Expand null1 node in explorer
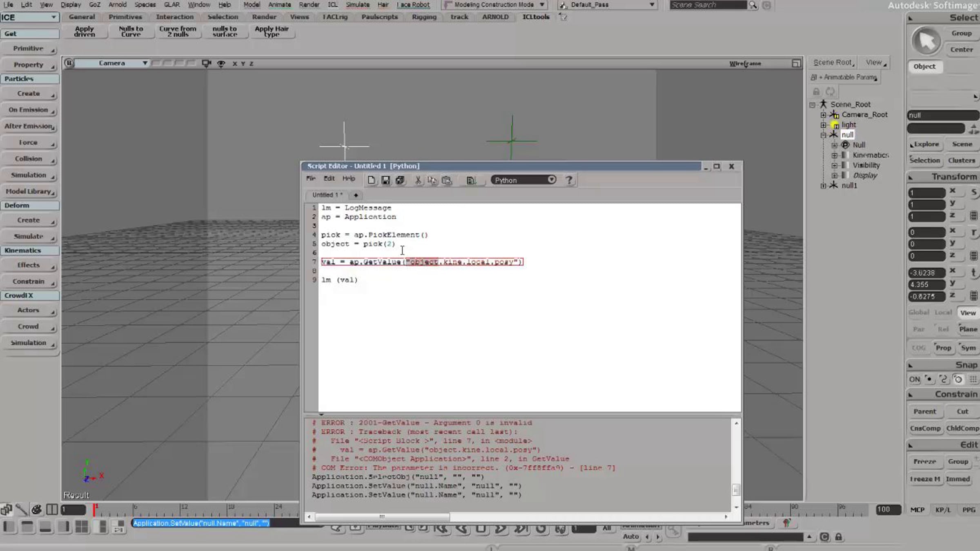The width and height of the screenshot is (980, 551). point(823,186)
